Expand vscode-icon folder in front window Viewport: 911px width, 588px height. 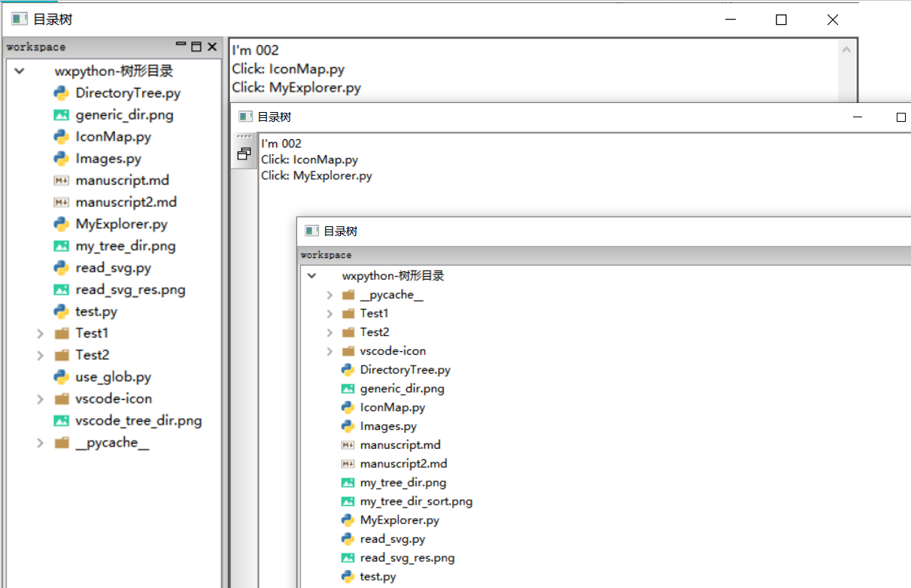pos(329,351)
